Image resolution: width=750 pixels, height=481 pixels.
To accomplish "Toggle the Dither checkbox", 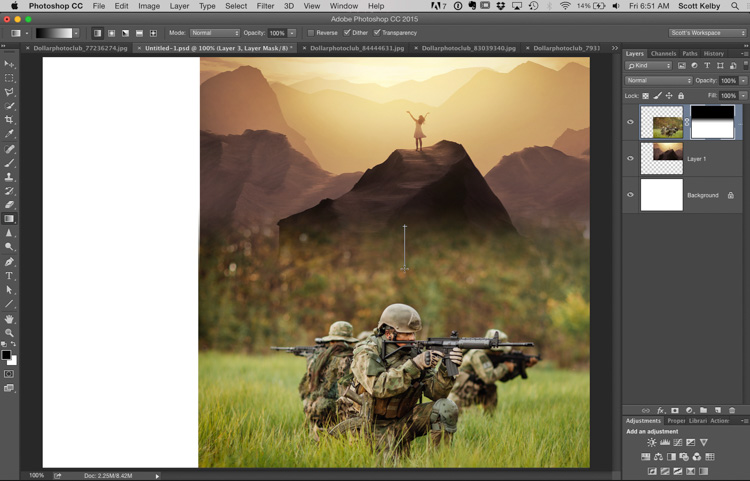I will 347,33.
